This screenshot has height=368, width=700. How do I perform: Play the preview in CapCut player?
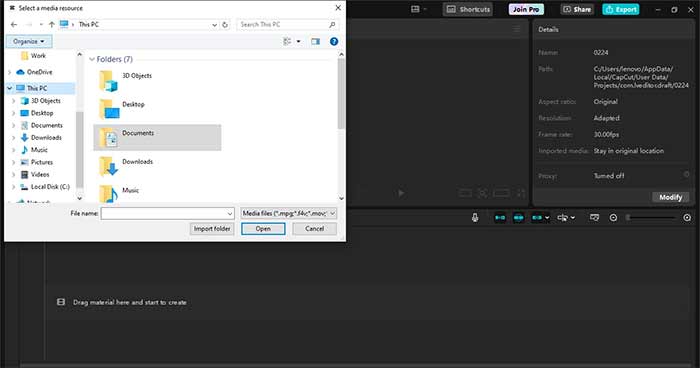coord(401,193)
